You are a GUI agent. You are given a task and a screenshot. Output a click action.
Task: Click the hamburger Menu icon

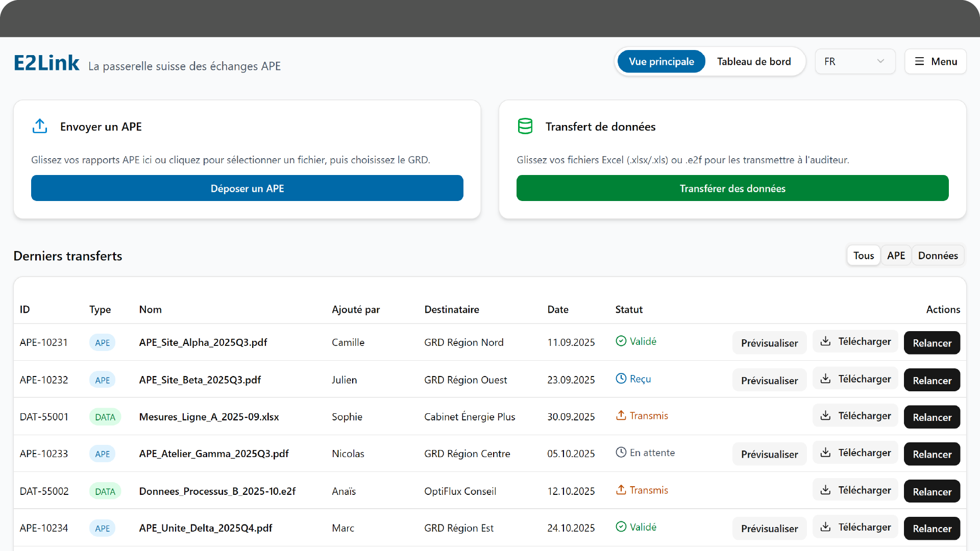pyautogui.click(x=919, y=62)
